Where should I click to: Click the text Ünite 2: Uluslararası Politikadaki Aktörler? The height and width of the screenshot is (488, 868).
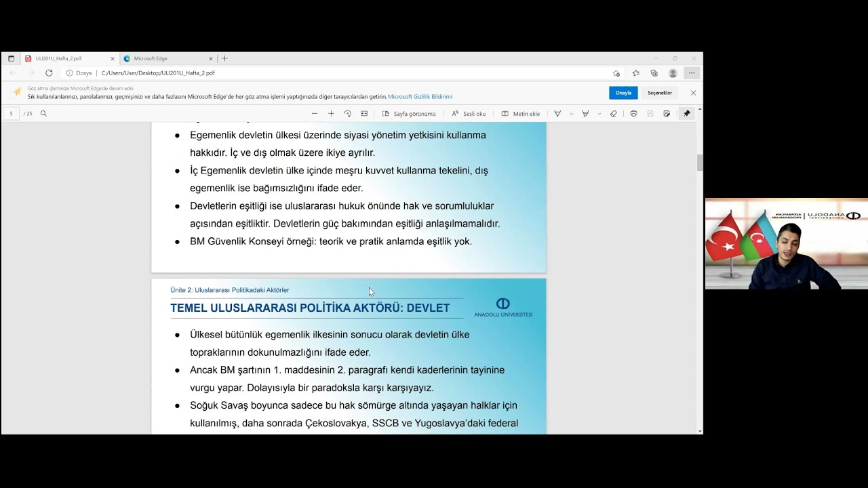[x=230, y=290]
